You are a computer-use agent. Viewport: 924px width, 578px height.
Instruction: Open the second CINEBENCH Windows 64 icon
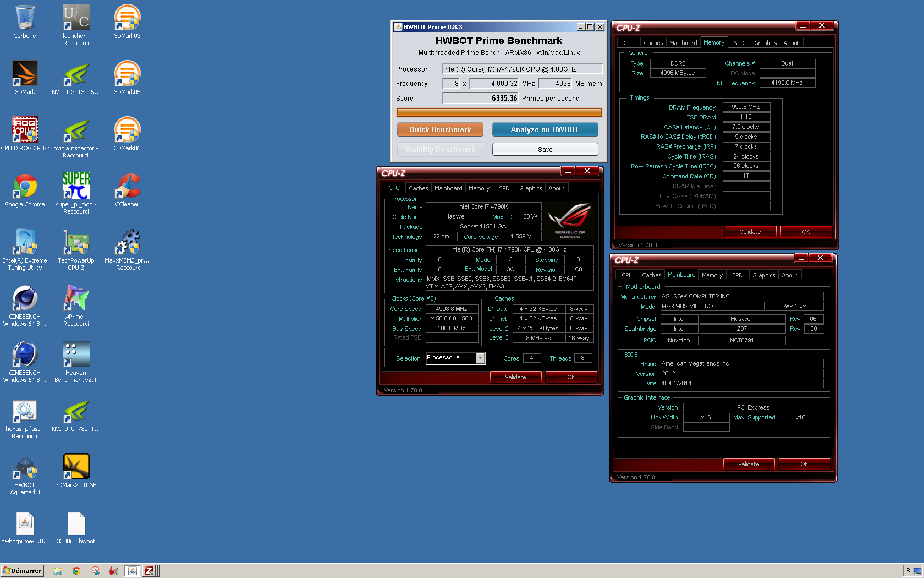[x=25, y=355]
